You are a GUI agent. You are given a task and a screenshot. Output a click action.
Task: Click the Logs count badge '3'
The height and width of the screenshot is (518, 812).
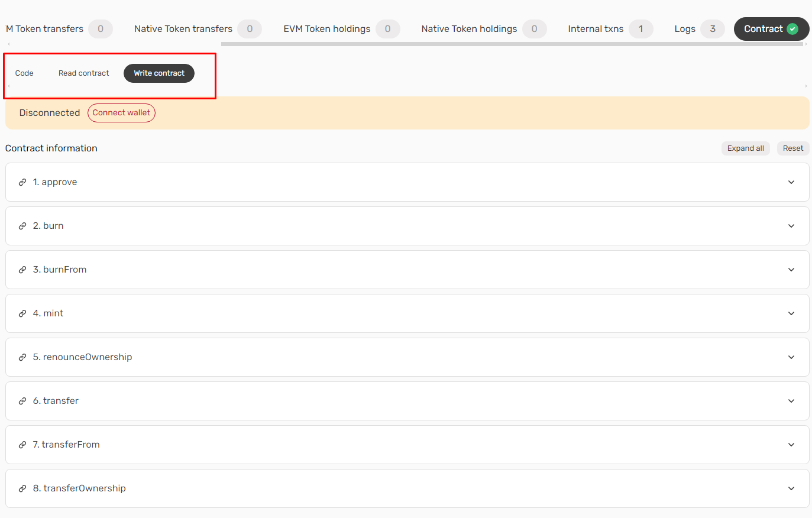713,29
